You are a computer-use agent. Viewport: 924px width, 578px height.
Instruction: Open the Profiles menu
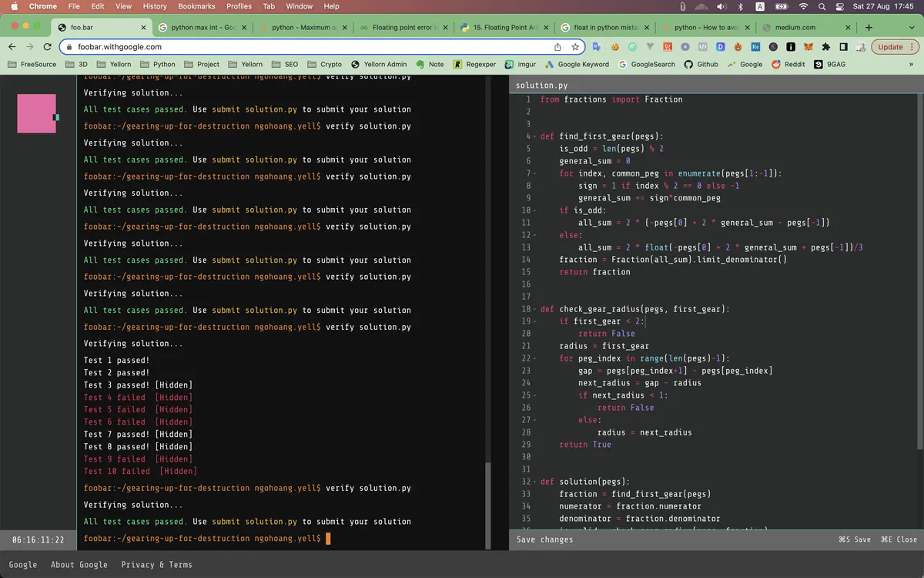(239, 6)
